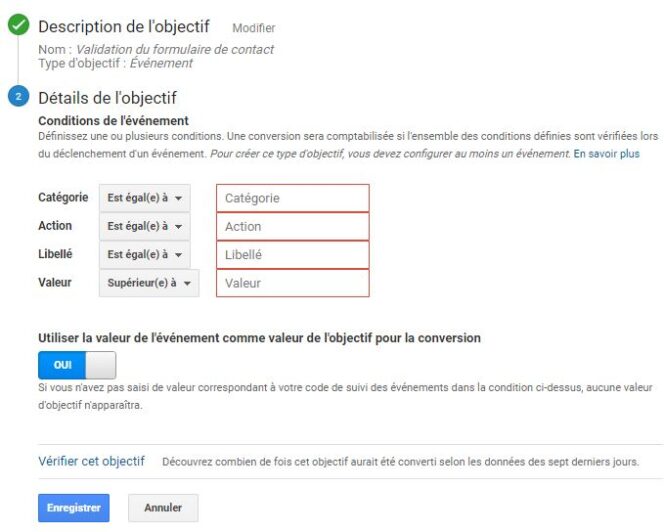The width and height of the screenshot is (664, 532).
Task: Focus the Action input field
Action: [292, 226]
